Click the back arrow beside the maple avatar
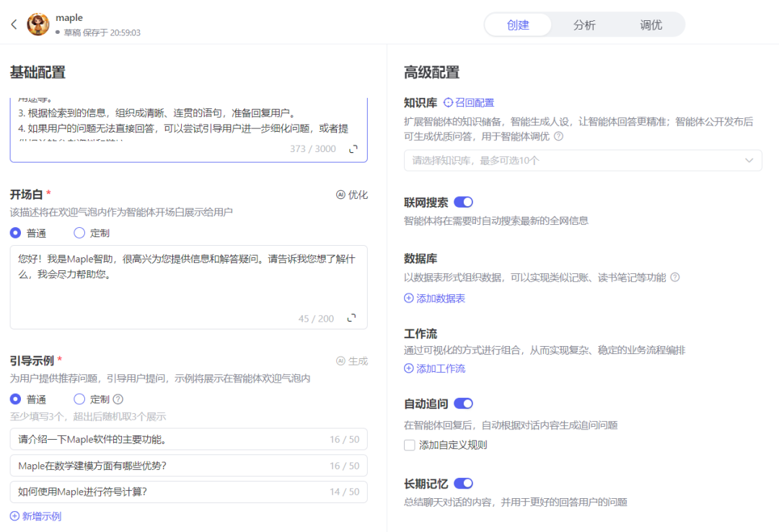This screenshot has width=779, height=532. coord(15,24)
